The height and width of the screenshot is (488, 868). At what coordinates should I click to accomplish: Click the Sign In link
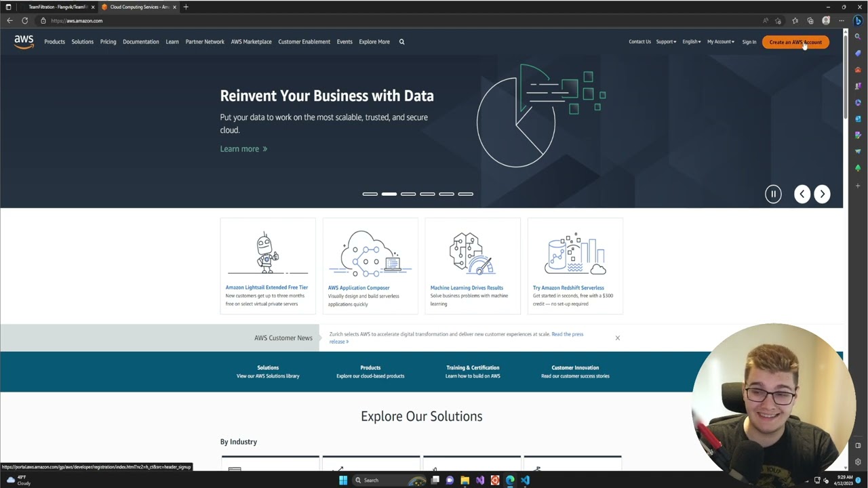(749, 42)
